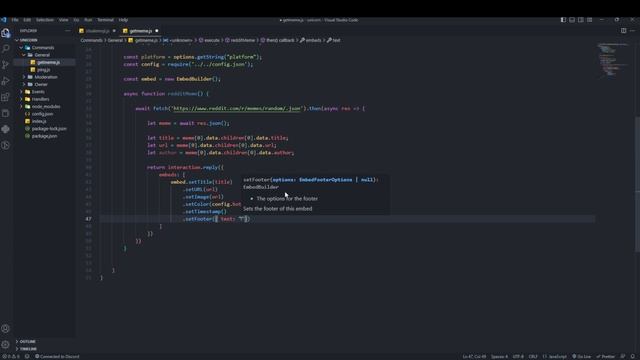Click General in the breadcrumb path
Image resolution: width=640 pixels, height=360 pixels.
[115, 40]
